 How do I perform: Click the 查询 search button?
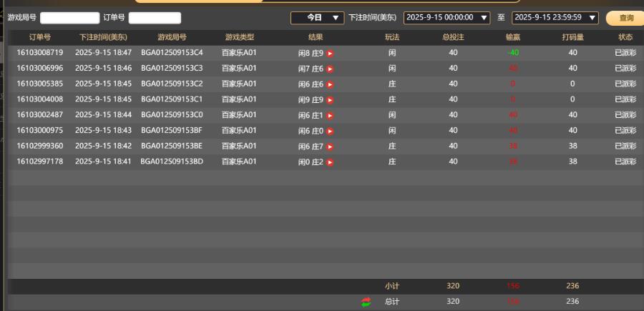point(625,18)
